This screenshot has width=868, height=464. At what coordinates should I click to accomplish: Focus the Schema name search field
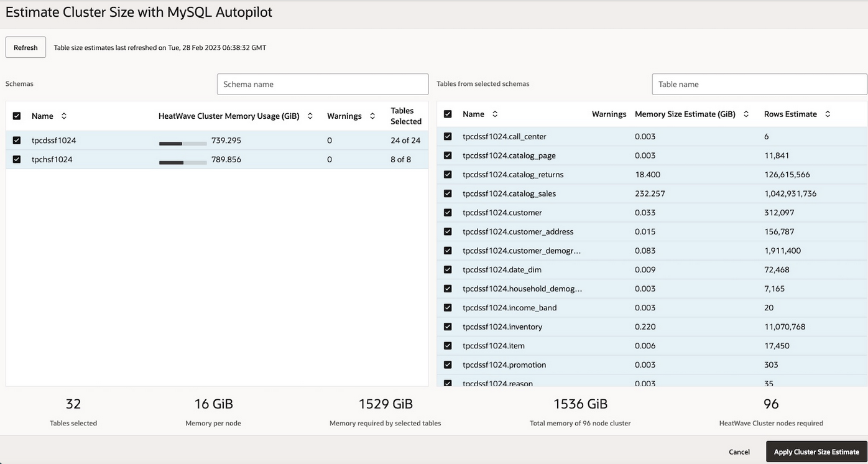click(x=323, y=84)
